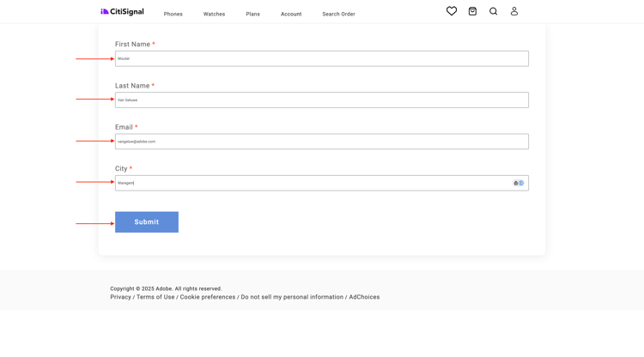Open the AdChoices footer link
644x357 pixels.
(364, 297)
